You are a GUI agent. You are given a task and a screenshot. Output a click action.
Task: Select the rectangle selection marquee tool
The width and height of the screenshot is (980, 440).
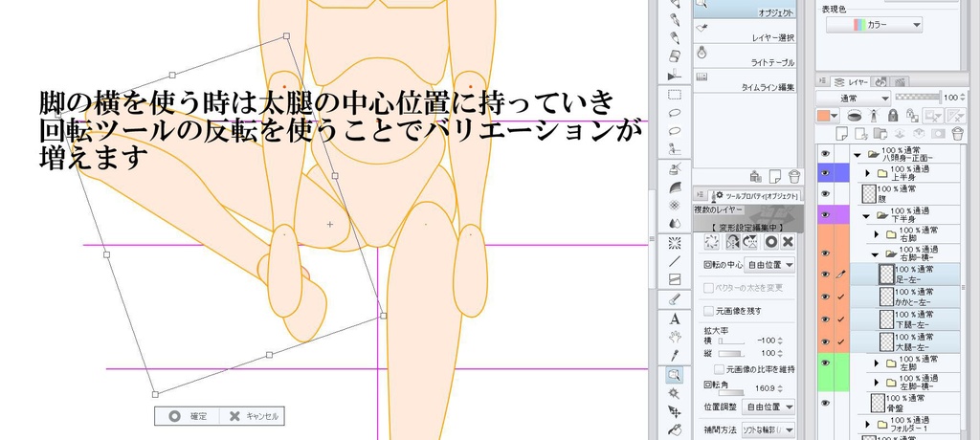[x=675, y=96]
